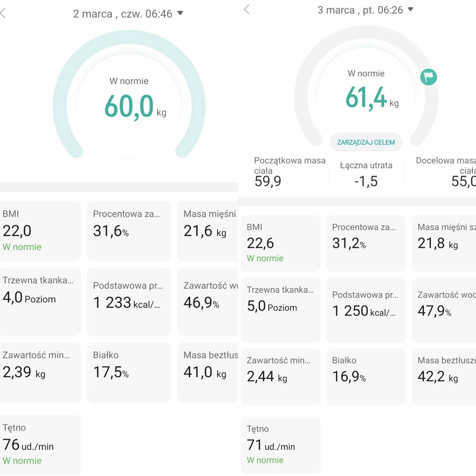The height and width of the screenshot is (476, 476).
Task: Open the Masa beztłuszczowa 42,2 kg card
Action: tap(443, 376)
